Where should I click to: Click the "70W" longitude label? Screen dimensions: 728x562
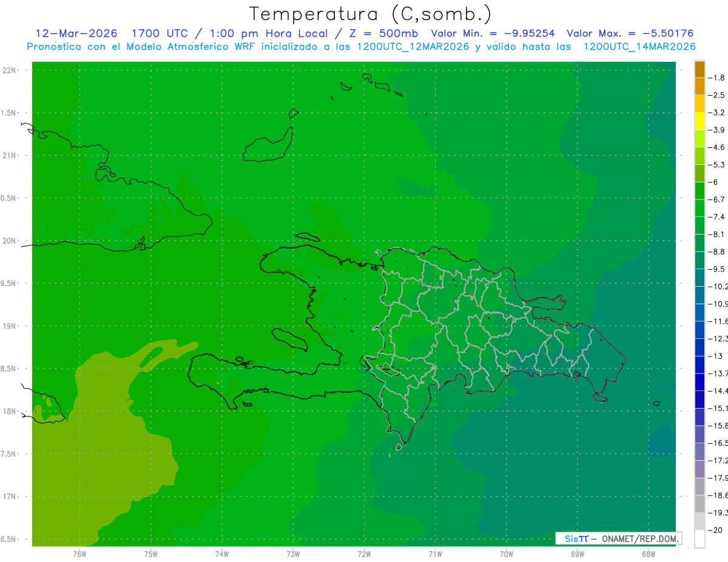[507, 554]
